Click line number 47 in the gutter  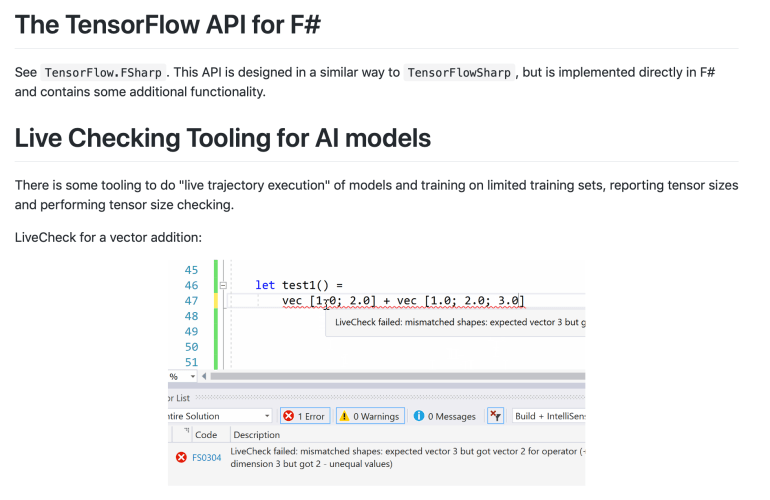coord(191,300)
